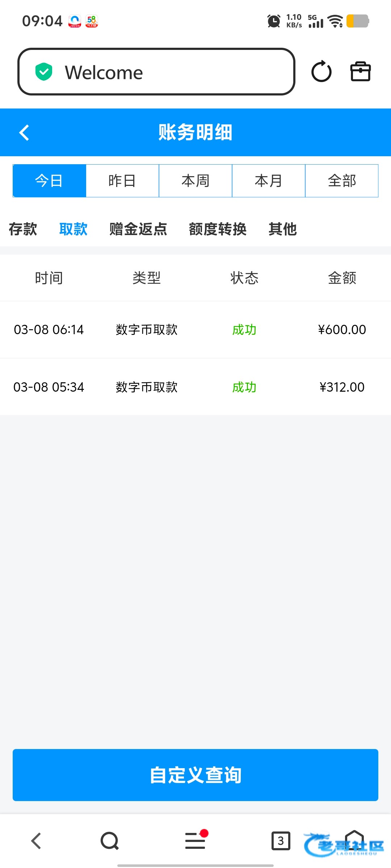The height and width of the screenshot is (868, 391).
Task: Open the 额度转换 category tab
Action: [x=218, y=229]
